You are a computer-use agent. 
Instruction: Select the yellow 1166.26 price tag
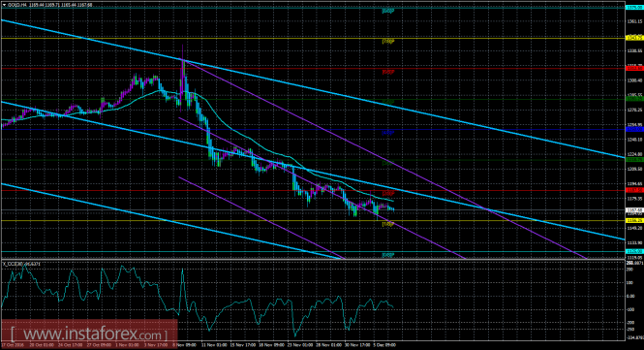pos(633,220)
